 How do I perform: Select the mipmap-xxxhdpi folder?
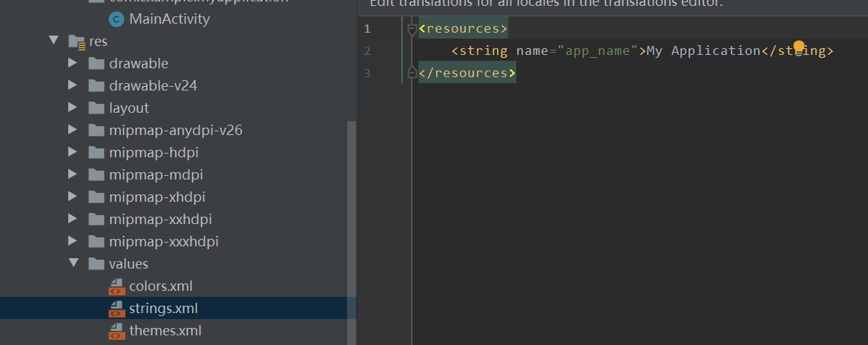163,242
